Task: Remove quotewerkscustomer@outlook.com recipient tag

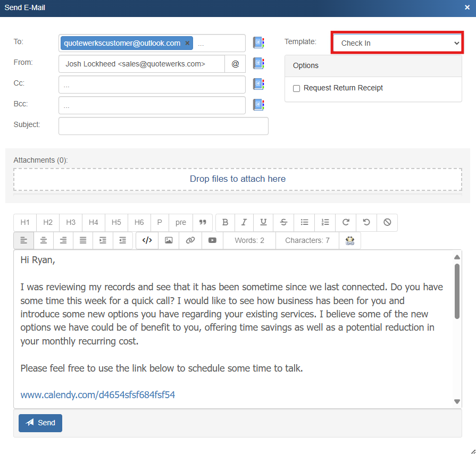Action: (187, 43)
